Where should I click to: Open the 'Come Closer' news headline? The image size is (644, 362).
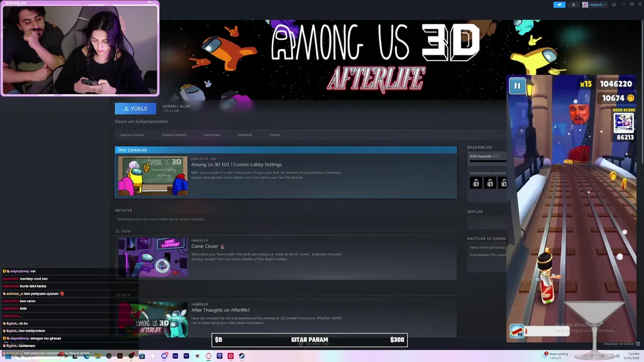pyautogui.click(x=205, y=246)
